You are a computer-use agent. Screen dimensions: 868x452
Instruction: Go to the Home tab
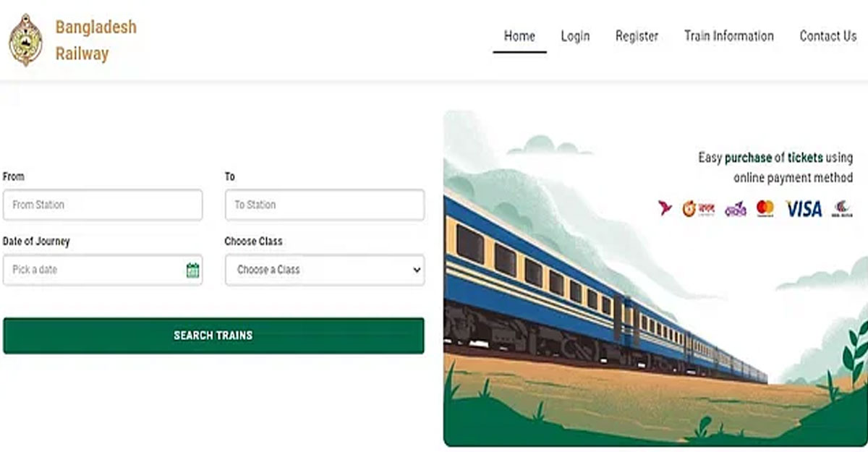tap(519, 36)
